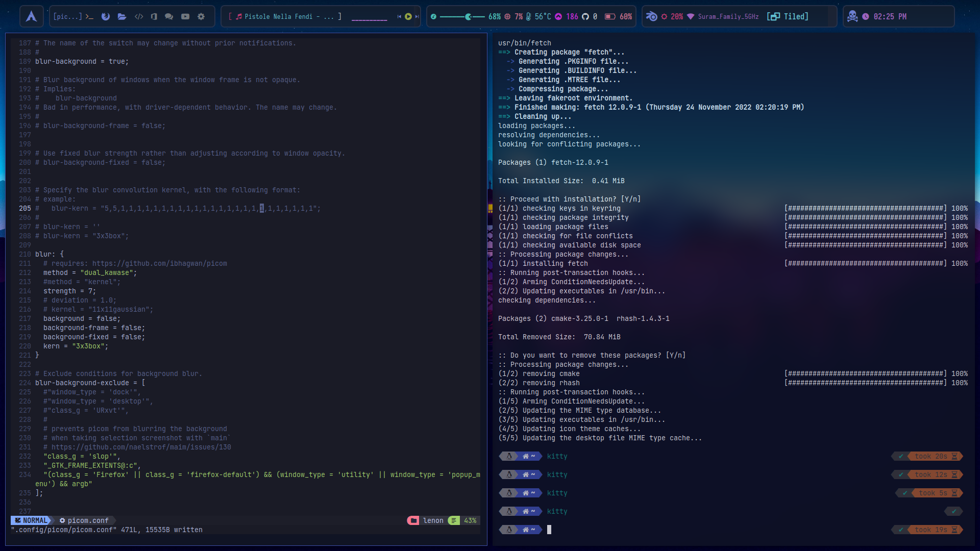
Task: Open the code editor icon
Action: click(x=138, y=16)
